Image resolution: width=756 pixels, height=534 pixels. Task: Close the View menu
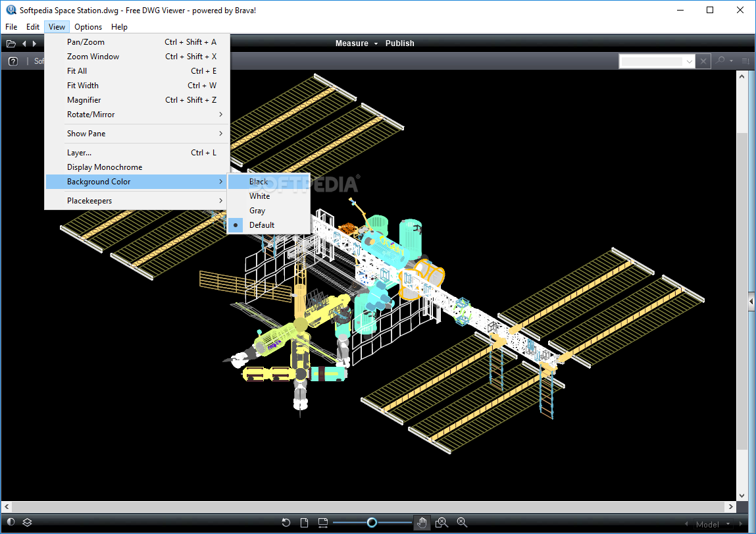coord(57,27)
